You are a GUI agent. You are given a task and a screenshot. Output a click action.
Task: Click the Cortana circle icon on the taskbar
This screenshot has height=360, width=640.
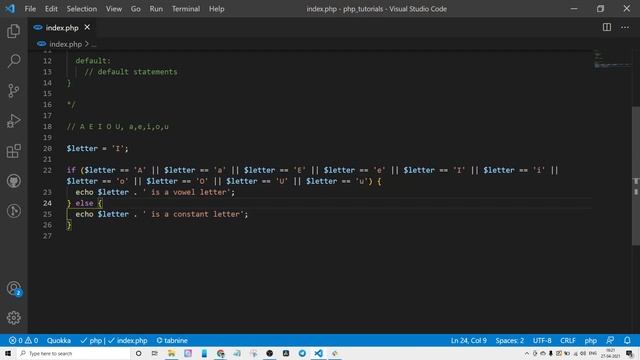pos(138,353)
